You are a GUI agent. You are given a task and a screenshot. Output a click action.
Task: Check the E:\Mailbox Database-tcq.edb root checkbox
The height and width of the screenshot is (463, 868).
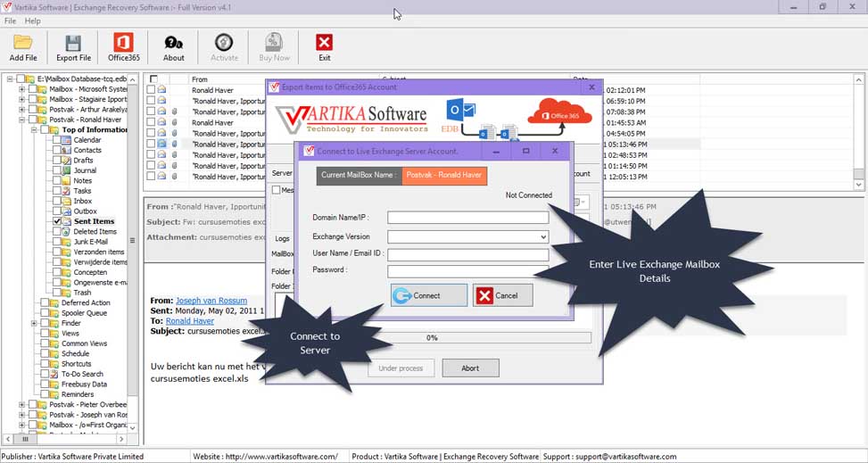tap(21, 79)
